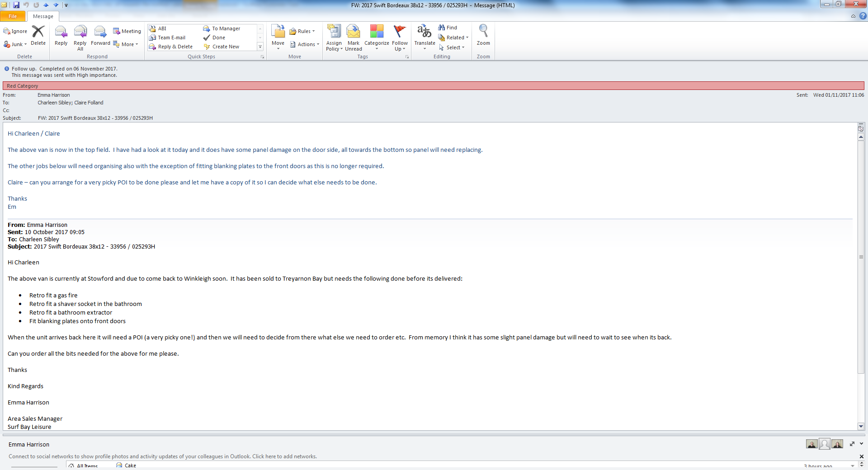Toggle People Pane size with the diagonal arrow icon
Image resolution: width=868 pixels, height=470 pixels.
(x=852, y=444)
